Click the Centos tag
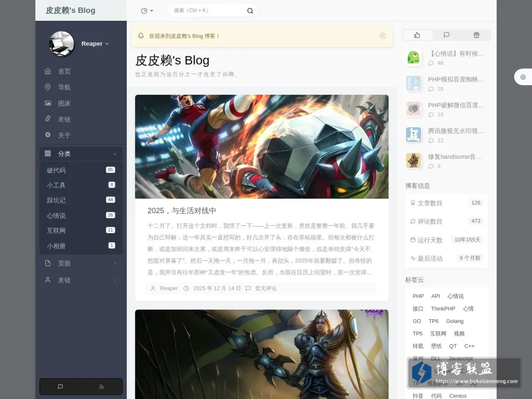 pyautogui.click(x=458, y=396)
